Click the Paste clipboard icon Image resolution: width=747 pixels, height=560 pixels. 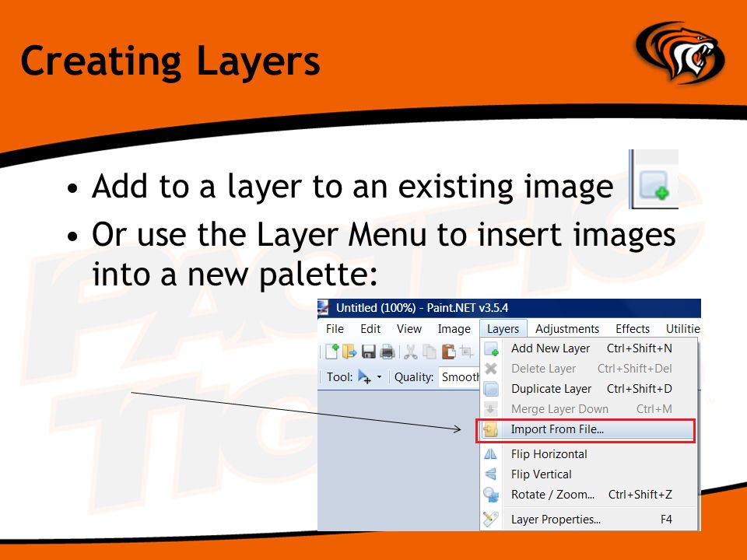[x=448, y=352]
